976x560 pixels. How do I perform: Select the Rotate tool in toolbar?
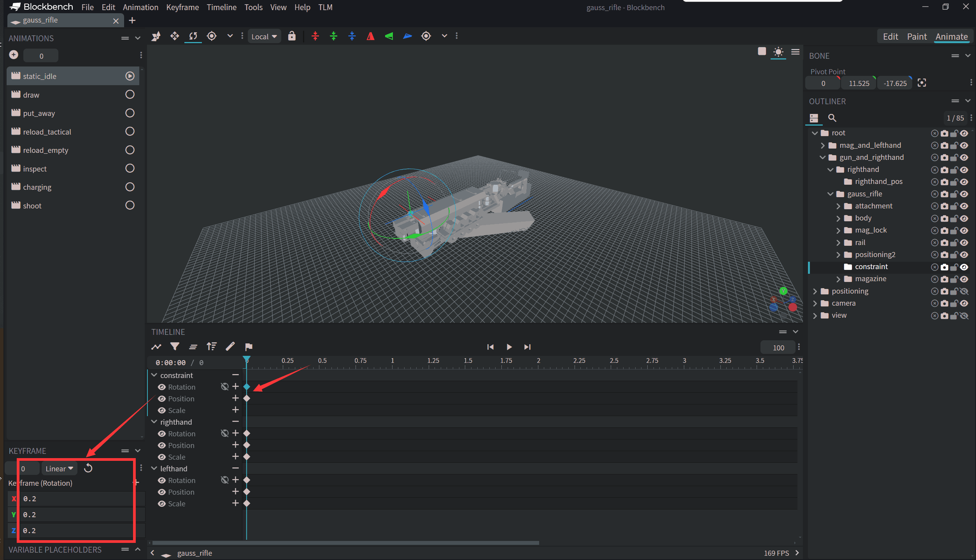(193, 36)
